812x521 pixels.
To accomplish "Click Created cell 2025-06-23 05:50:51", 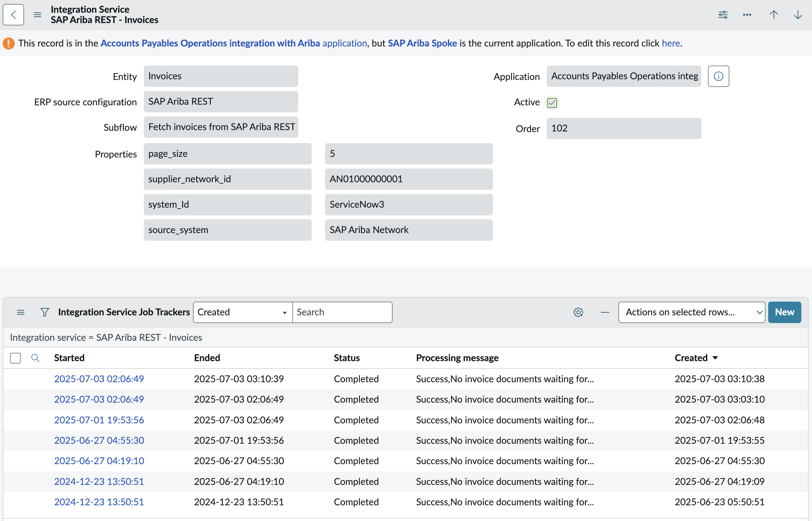I will point(720,502).
